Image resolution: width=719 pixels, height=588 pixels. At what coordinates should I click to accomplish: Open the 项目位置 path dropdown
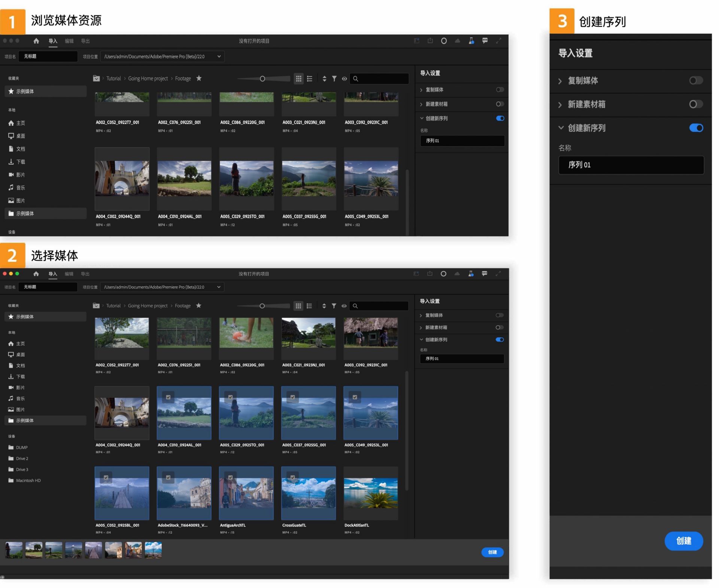pyautogui.click(x=219, y=57)
